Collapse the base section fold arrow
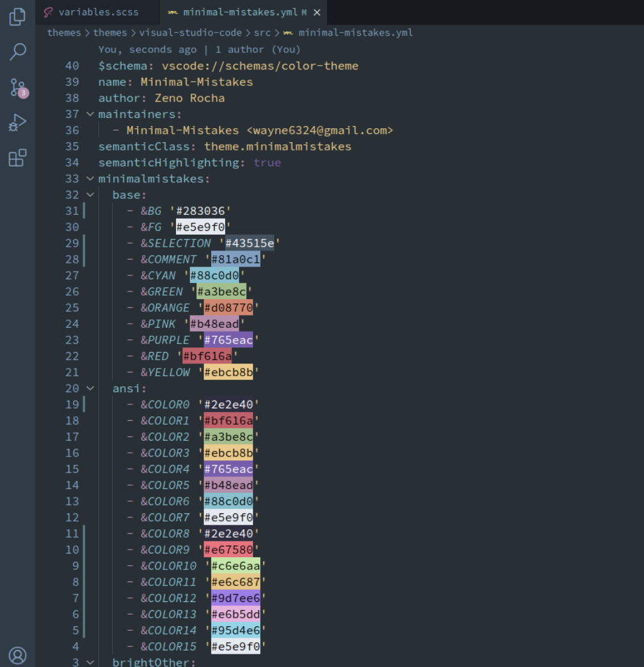The height and width of the screenshot is (667, 644). coord(90,195)
